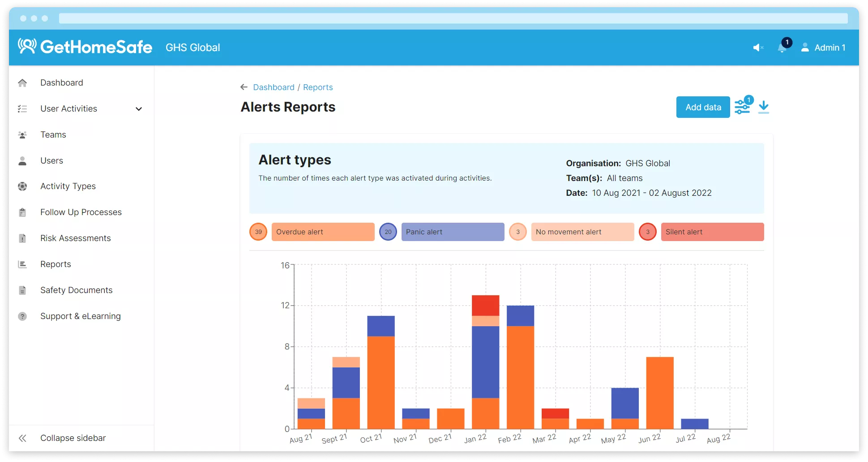868x462 pixels.
Task: Click the No movement alert color circle
Action: pyautogui.click(x=518, y=232)
